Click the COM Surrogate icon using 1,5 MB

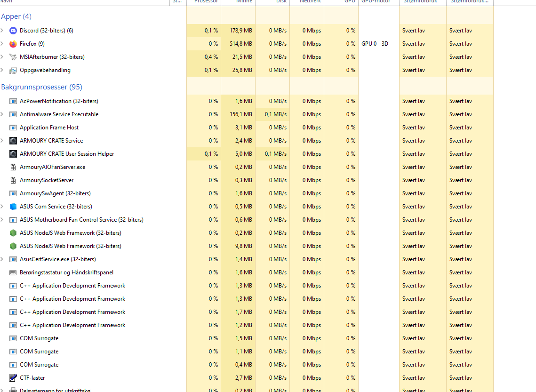click(13, 338)
